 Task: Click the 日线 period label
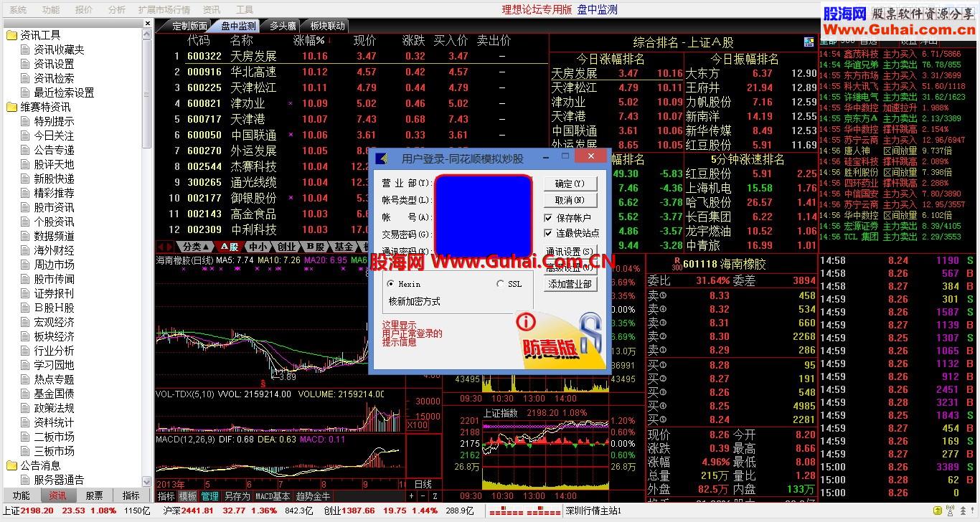click(x=423, y=485)
